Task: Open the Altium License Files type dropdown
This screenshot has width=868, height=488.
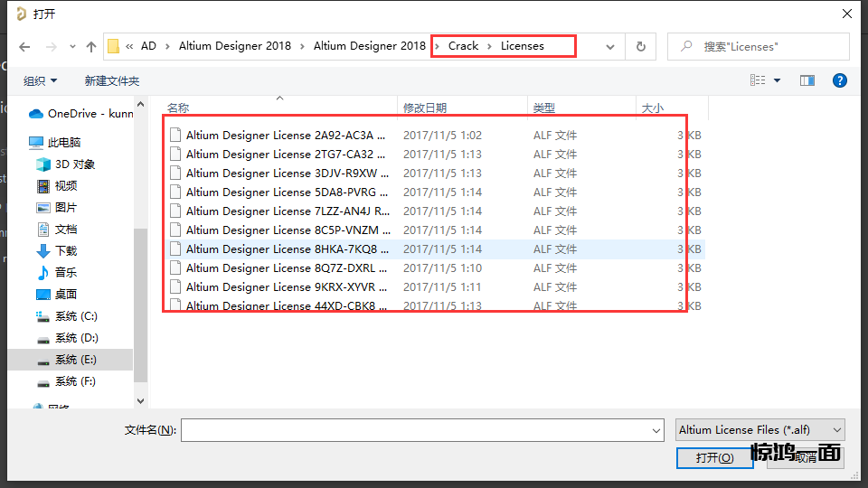Action: (759, 430)
